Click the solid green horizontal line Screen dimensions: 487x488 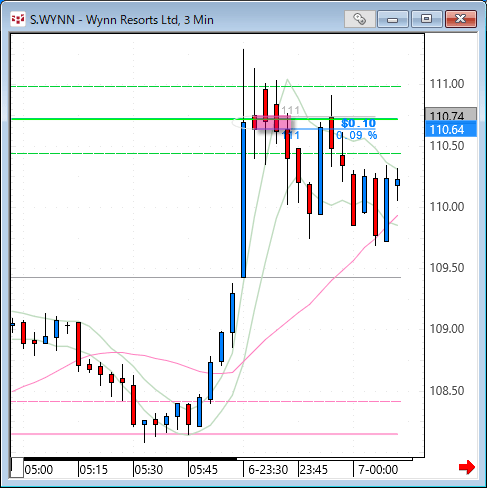coord(206,119)
